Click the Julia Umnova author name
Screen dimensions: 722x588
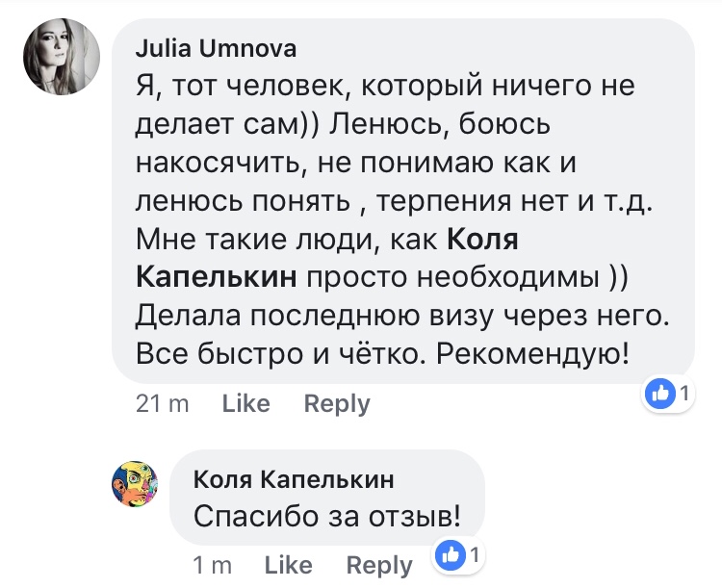click(217, 49)
